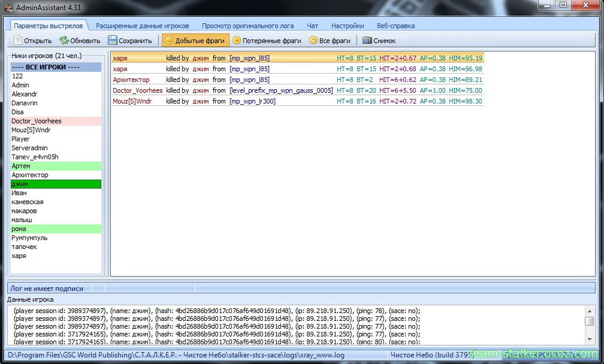The image size is (604, 364).
Task: Select the Архитектор frag row
Action: click(298, 80)
